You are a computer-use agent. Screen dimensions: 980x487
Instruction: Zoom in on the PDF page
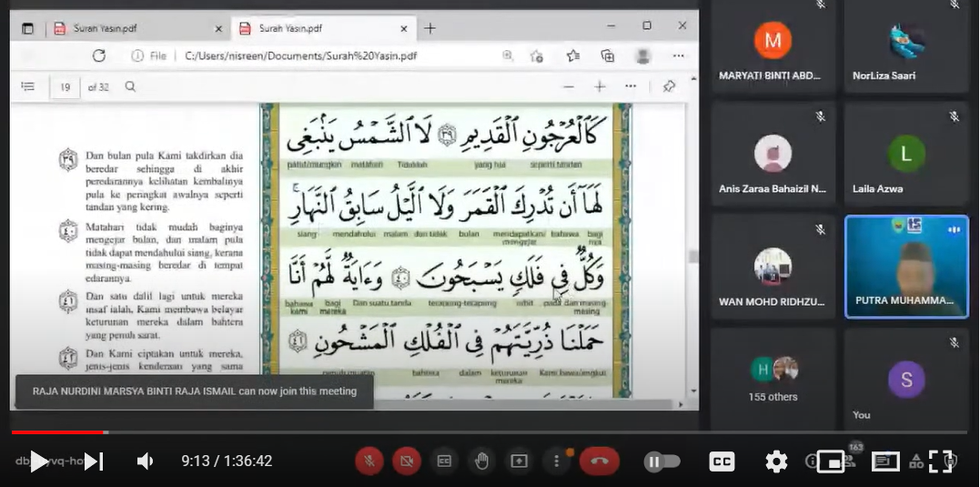point(600,87)
